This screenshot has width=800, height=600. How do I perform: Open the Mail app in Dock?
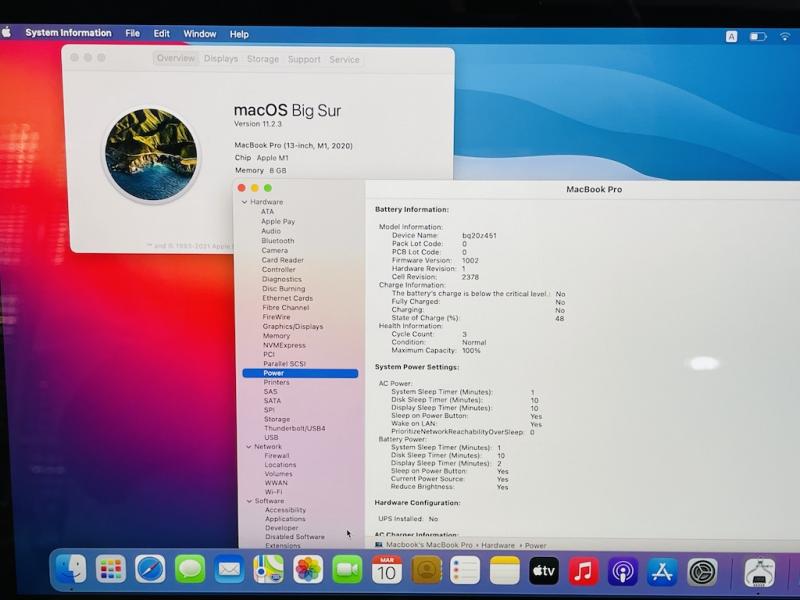pyautogui.click(x=229, y=569)
